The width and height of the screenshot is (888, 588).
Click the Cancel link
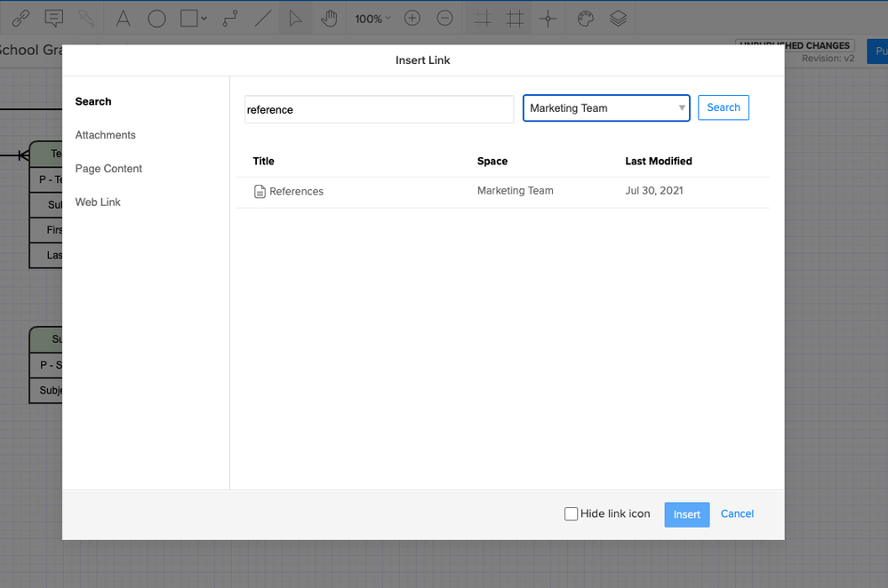click(737, 514)
